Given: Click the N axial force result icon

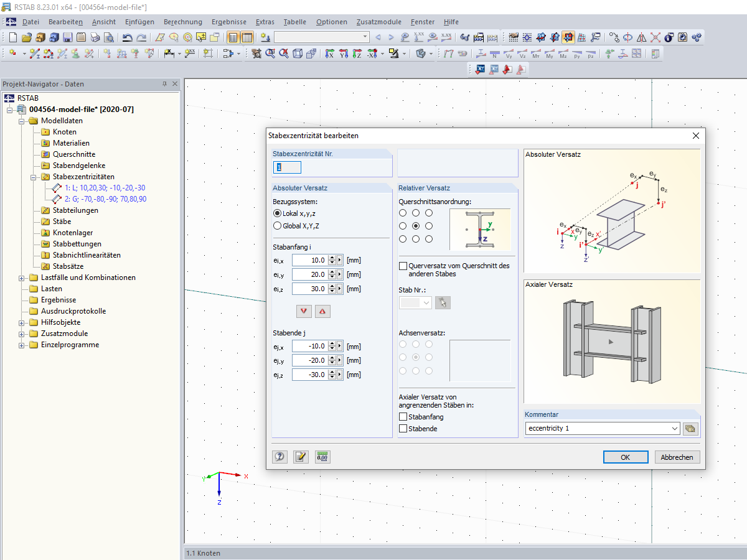Looking at the screenshot, I should 495,54.
